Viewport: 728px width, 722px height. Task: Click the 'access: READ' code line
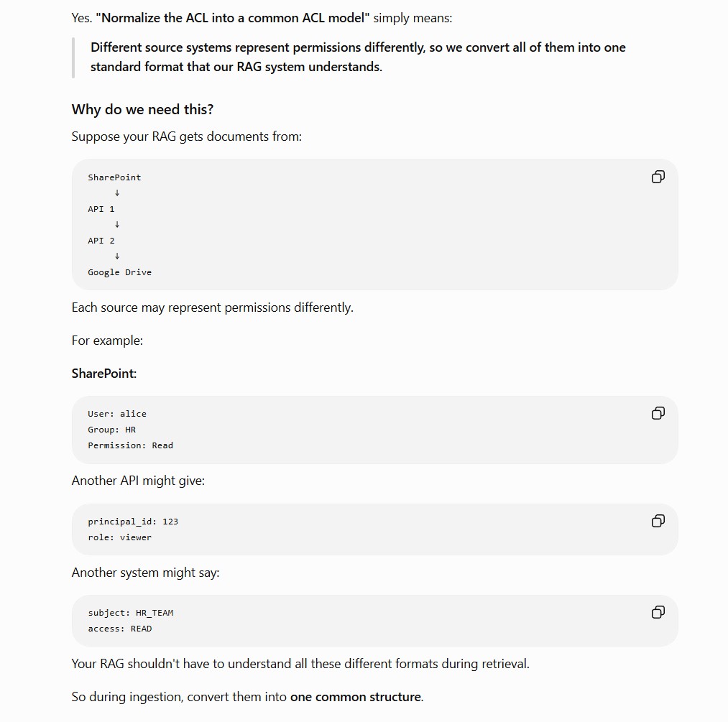click(120, 629)
